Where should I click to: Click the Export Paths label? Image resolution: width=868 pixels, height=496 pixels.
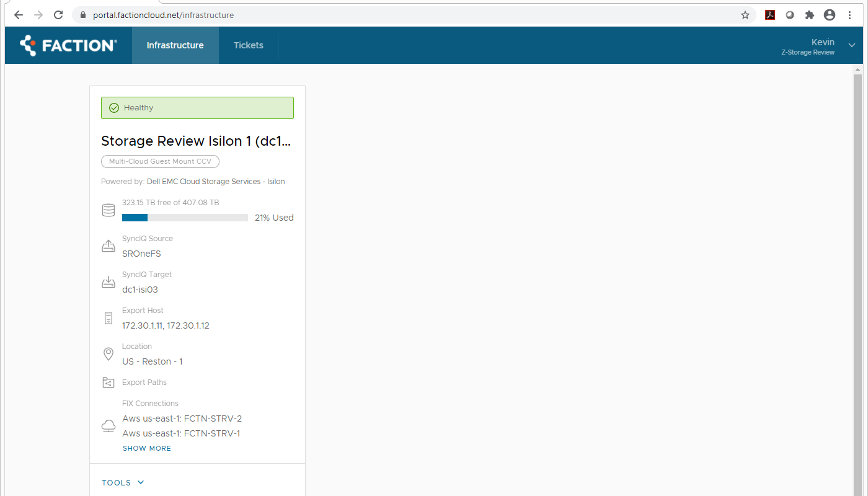click(x=144, y=383)
